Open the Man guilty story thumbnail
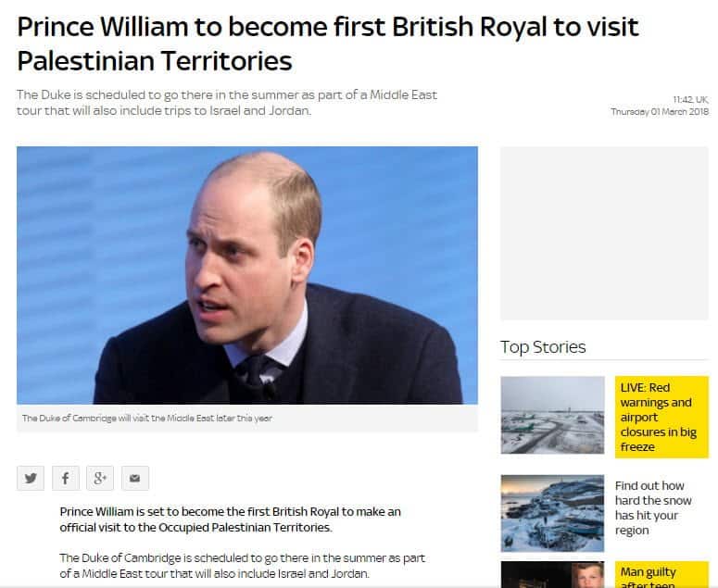Viewport: 718px width, 588px height. point(552,574)
